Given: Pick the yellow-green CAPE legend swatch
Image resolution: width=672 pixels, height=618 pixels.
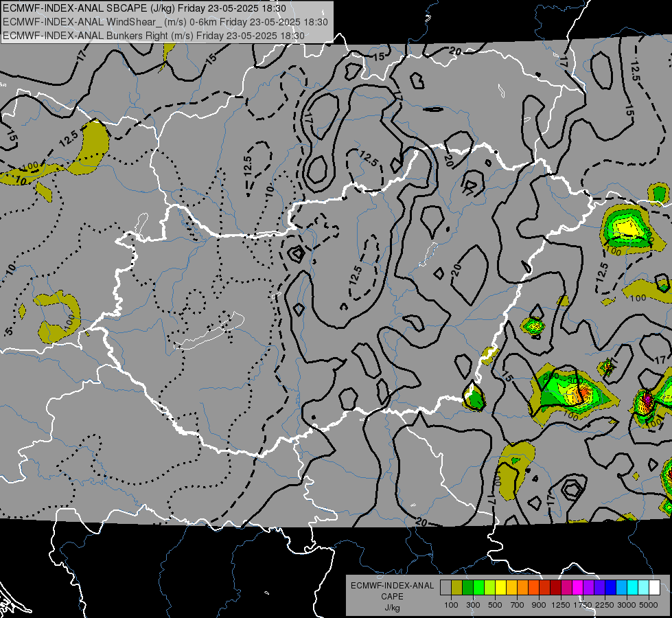Looking at the screenshot, I should click(490, 588).
